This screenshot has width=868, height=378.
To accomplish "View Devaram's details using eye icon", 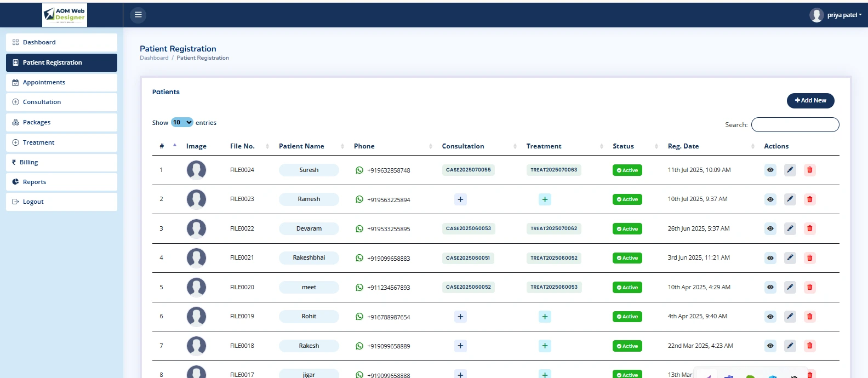I will (x=770, y=228).
